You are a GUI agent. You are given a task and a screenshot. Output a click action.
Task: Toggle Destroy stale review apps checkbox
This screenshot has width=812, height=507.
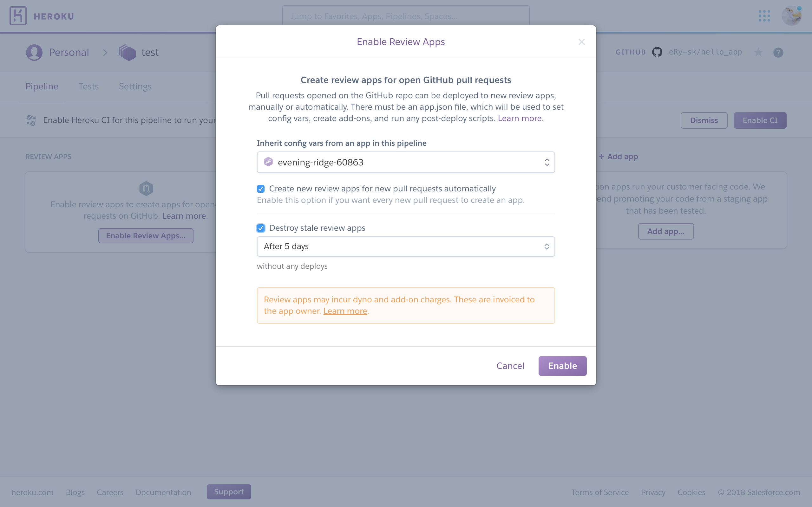coord(261,228)
